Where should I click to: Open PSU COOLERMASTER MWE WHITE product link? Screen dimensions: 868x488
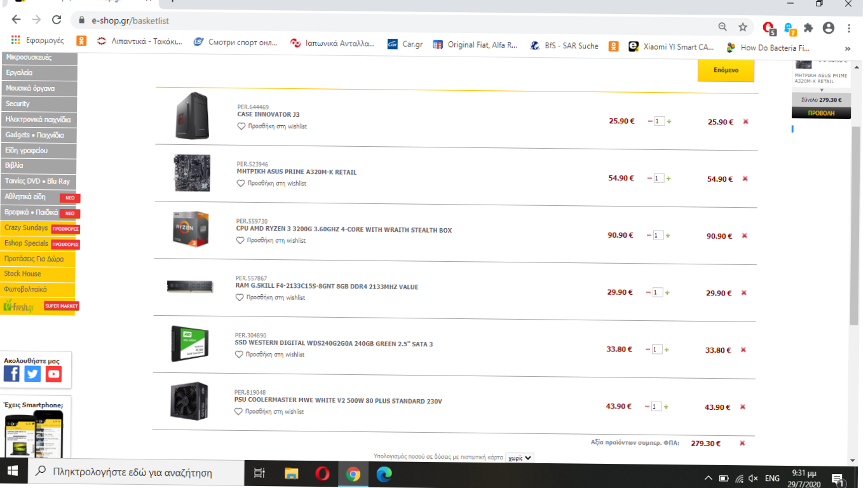coord(338,401)
